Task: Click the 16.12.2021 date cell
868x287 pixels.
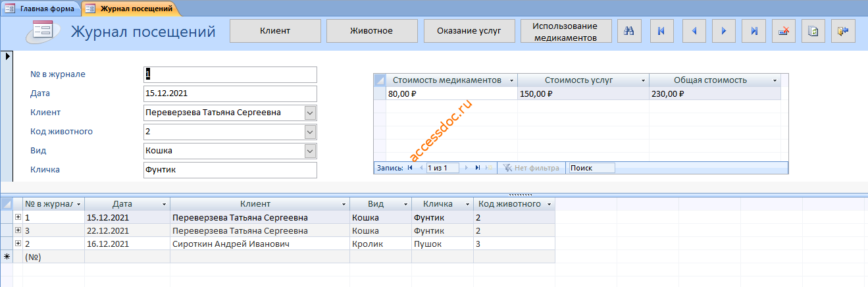Action: (x=127, y=244)
